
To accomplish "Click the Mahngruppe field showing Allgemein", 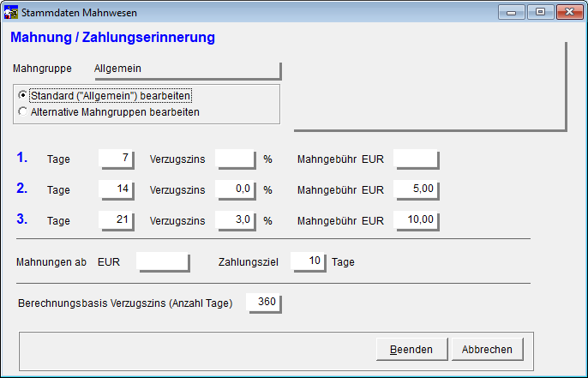I will (x=187, y=69).
